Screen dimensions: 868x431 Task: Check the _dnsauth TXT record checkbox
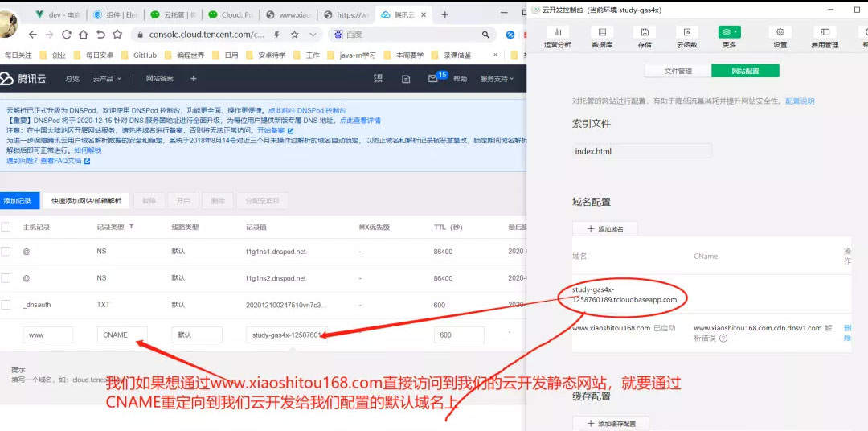[6, 304]
